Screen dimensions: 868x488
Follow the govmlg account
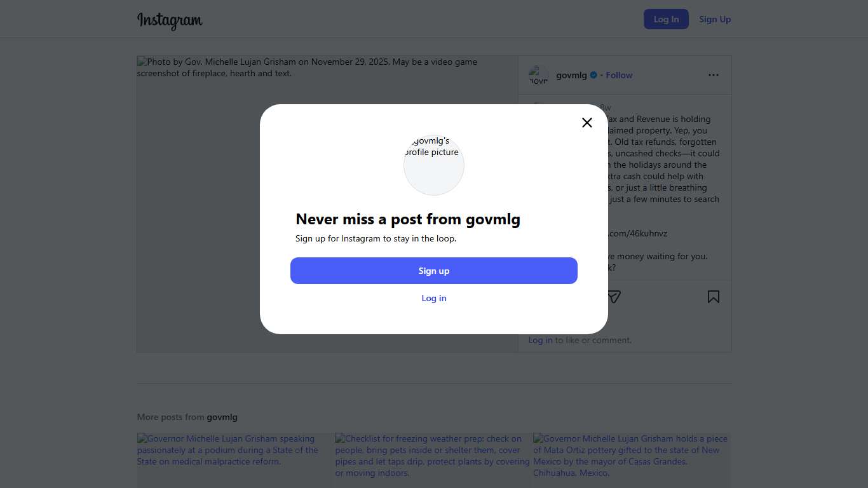(x=619, y=75)
